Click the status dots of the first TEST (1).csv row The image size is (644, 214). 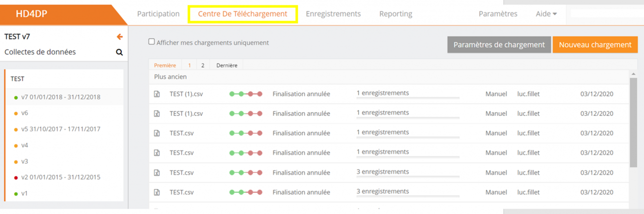246,94
